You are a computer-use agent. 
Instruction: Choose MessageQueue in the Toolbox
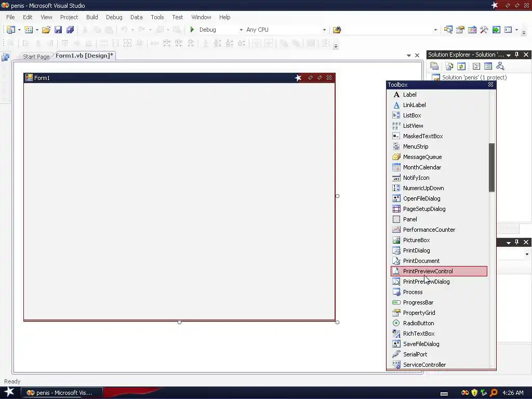click(439, 157)
